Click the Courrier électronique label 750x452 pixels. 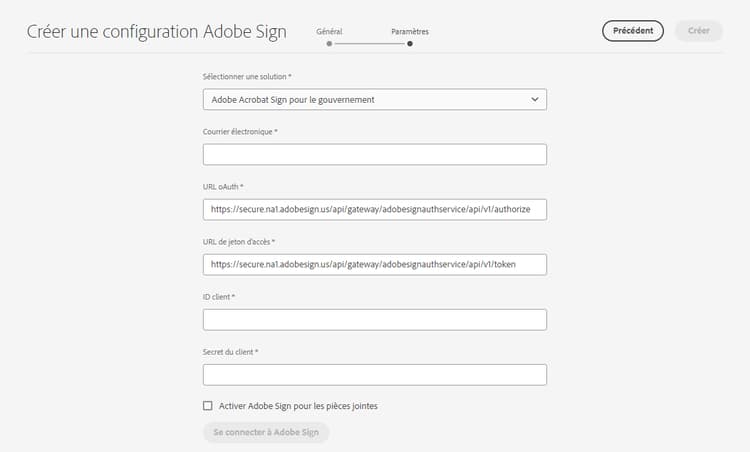240,132
